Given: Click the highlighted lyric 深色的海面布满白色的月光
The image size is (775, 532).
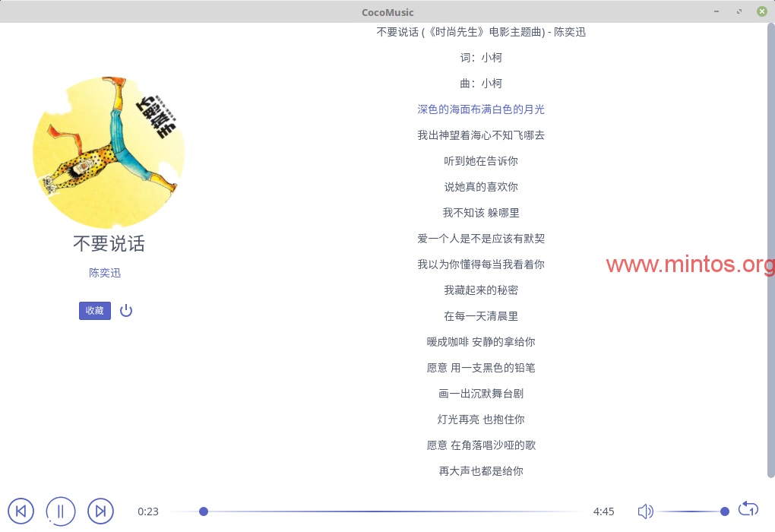Looking at the screenshot, I should click(481, 109).
